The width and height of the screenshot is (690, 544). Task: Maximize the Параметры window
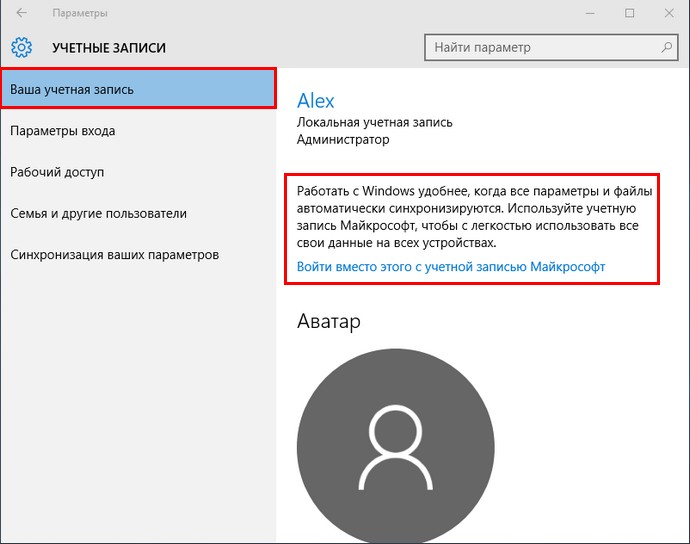[x=630, y=13]
